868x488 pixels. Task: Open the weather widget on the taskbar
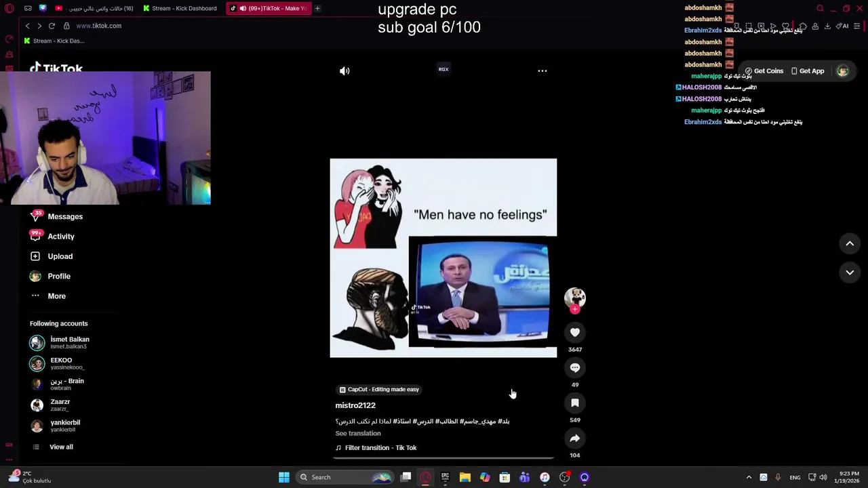click(x=29, y=477)
